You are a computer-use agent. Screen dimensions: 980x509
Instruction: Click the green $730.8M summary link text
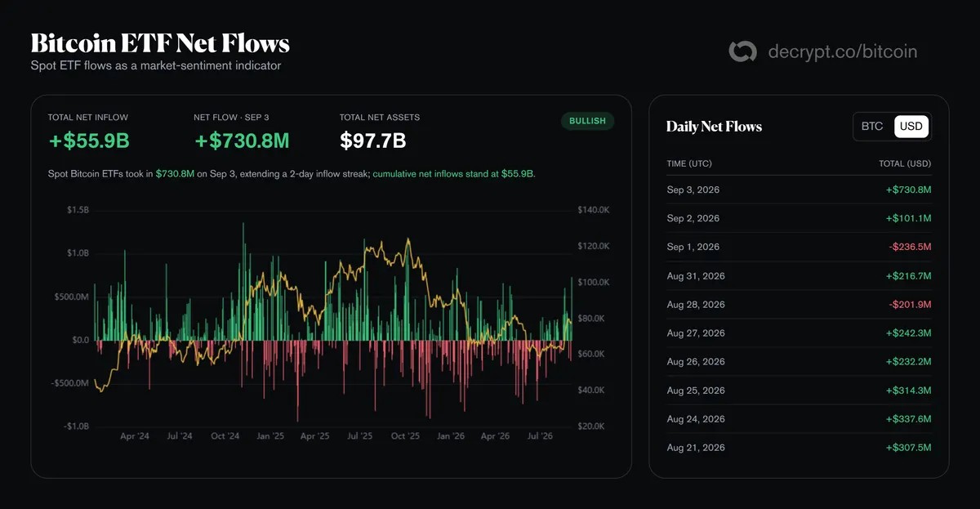175,174
